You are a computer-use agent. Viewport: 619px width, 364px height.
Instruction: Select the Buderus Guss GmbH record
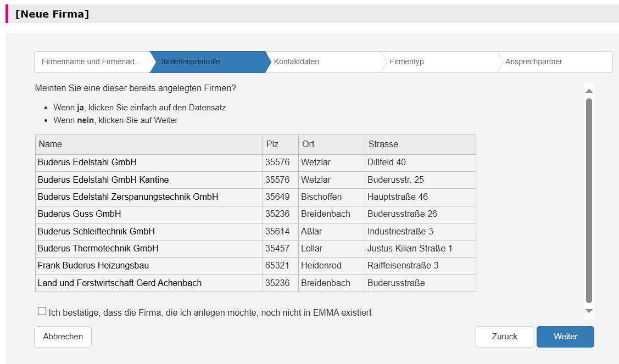point(255,214)
